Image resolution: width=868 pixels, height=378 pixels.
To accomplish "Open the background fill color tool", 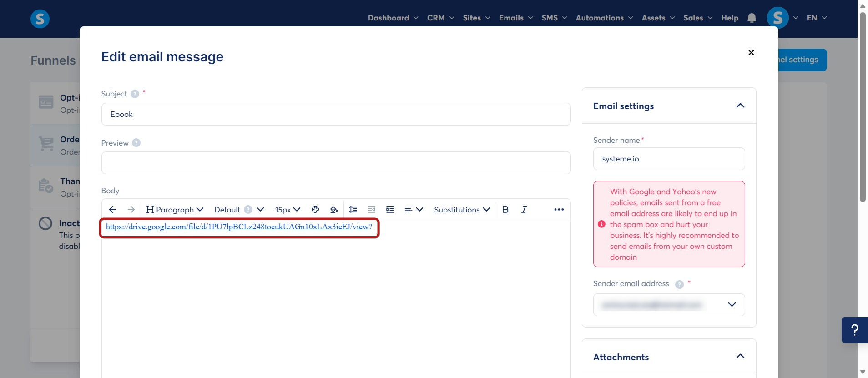I will pos(334,209).
